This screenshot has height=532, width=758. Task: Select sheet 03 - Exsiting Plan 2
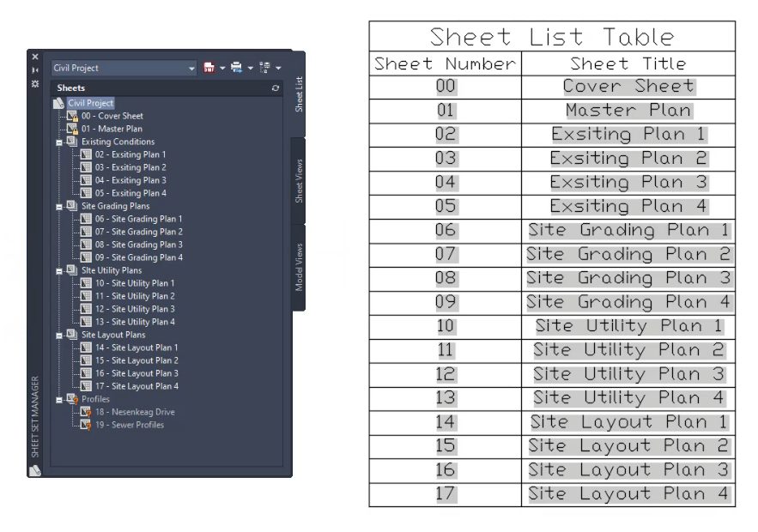(130, 167)
